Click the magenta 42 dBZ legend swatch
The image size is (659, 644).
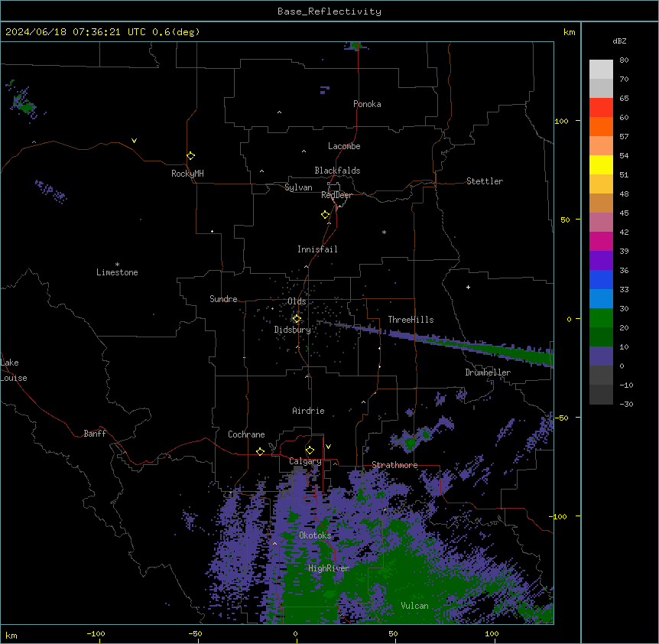point(601,241)
